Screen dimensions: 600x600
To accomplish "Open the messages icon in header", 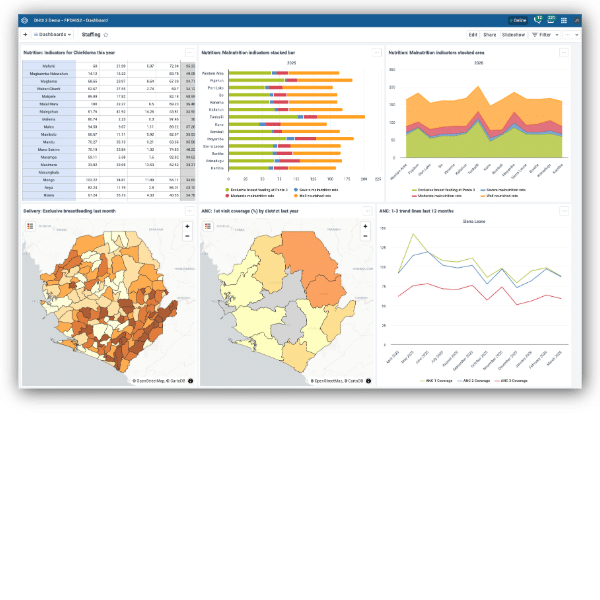I will (551, 20).
